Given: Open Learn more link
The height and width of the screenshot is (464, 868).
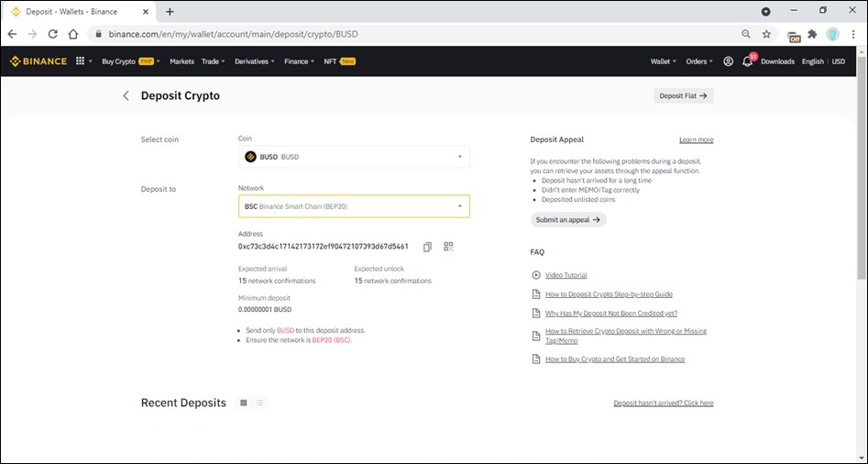Looking at the screenshot, I should tap(697, 139).
